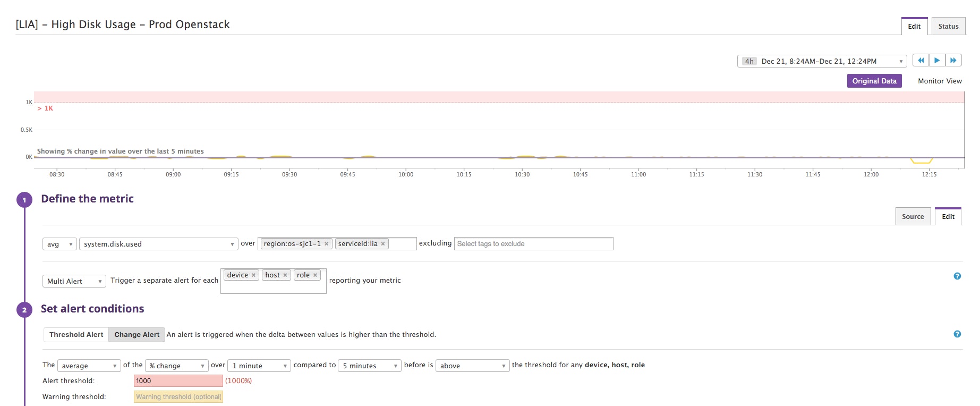980x406 pixels.
Task: Remove the device group tag
Action: tap(253, 275)
